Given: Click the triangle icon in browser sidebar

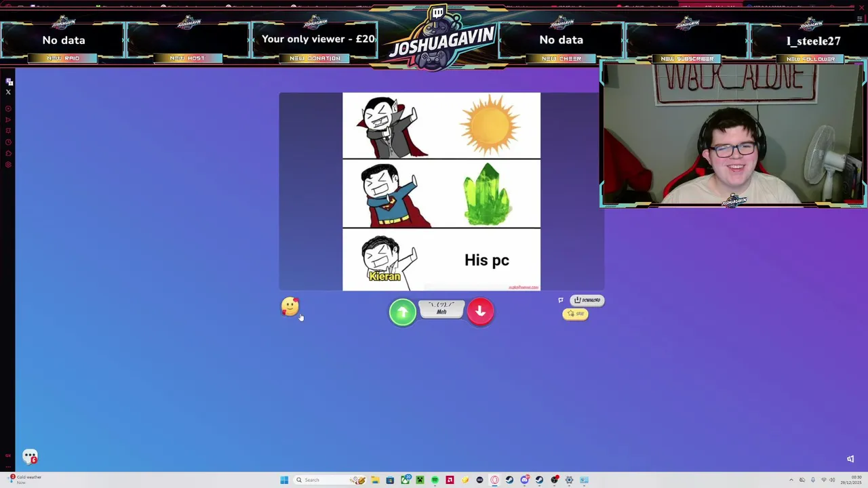Looking at the screenshot, I should pyautogui.click(x=8, y=120).
